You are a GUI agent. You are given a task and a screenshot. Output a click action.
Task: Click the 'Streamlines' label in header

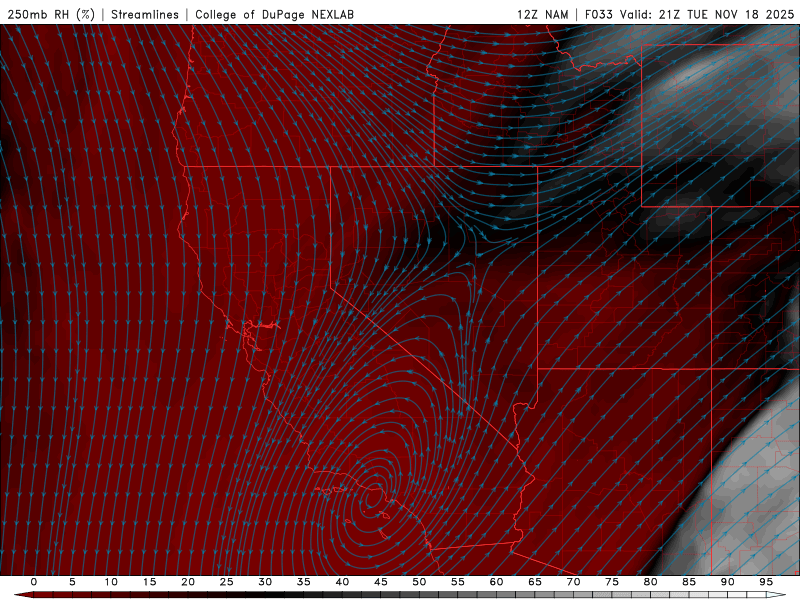[x=145, y=14]
